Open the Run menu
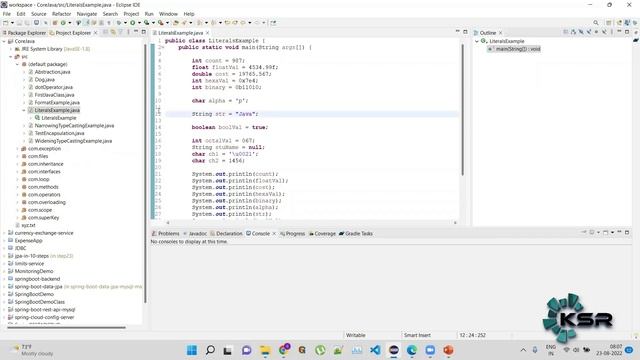 (149, 14)
